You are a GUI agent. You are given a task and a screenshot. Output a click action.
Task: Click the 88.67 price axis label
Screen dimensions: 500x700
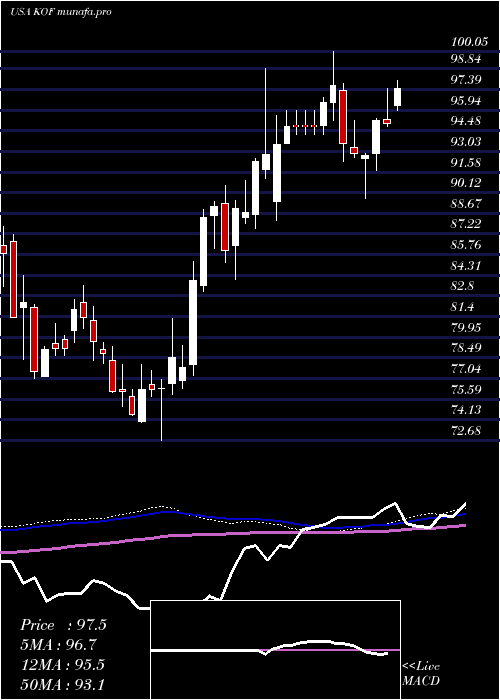466,204
